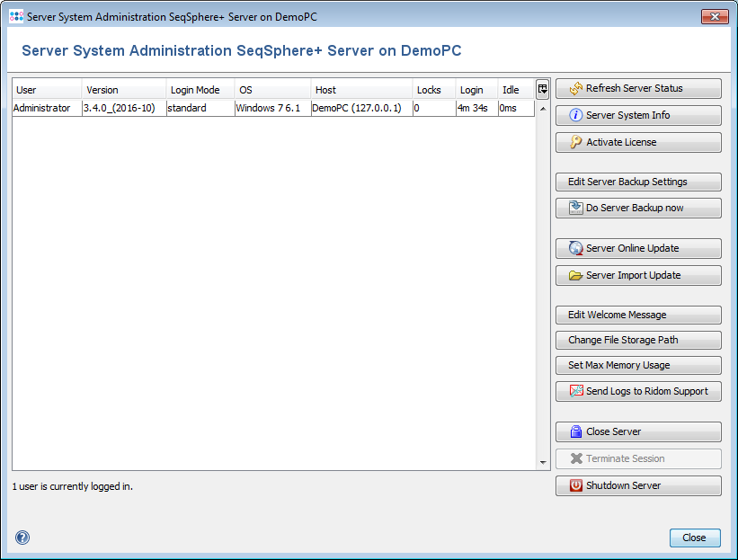Sort table by Host column header
The height and width of the screenshot is (560, 738).
point(361,89)
